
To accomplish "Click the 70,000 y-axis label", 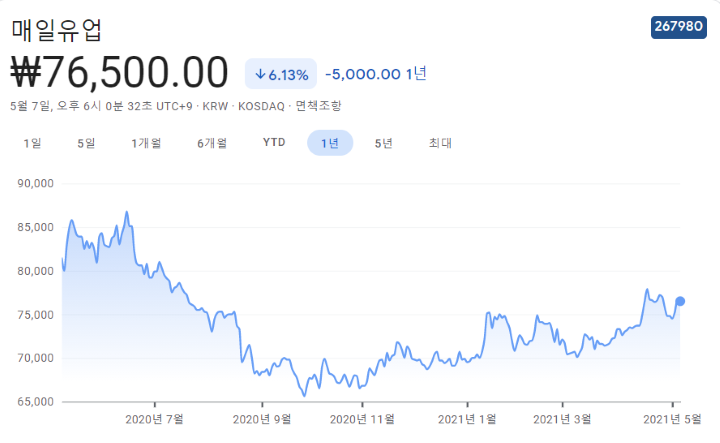I will (35, 358).
